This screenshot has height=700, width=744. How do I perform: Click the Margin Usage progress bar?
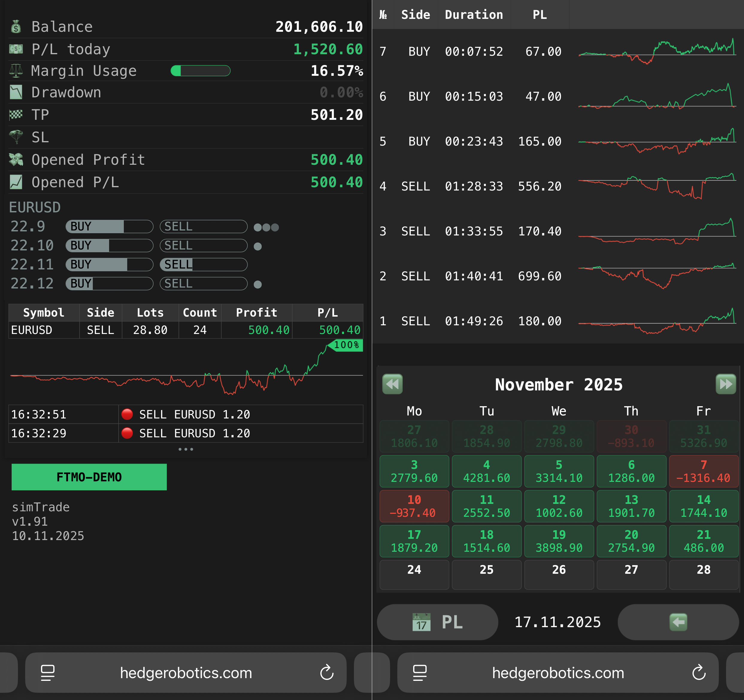[x=201, y=70]
